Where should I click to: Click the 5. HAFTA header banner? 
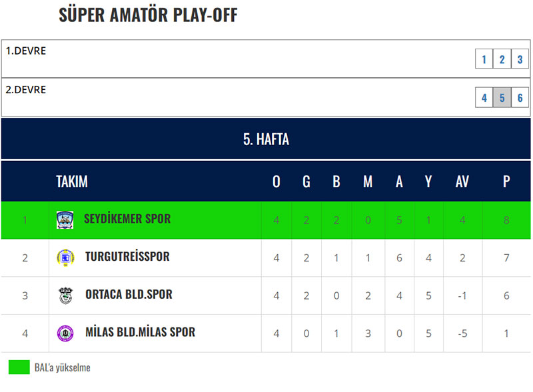(x=266, y=139)
